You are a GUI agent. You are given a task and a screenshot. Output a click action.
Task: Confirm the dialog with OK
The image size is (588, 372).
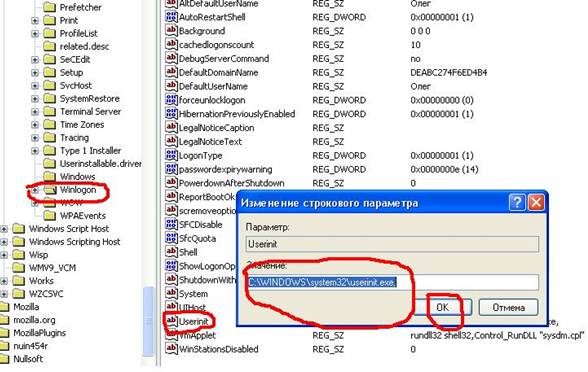[x=442, y=307]
